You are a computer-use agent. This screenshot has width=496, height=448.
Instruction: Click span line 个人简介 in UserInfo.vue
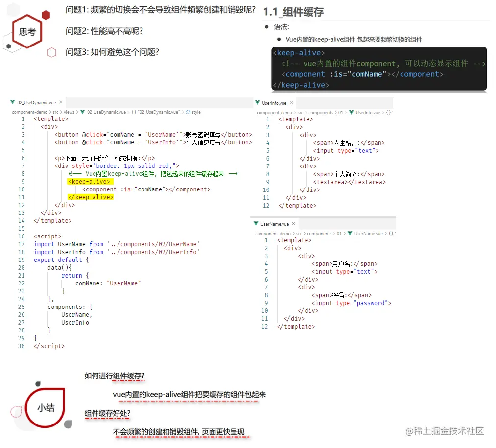pos(349,174)
